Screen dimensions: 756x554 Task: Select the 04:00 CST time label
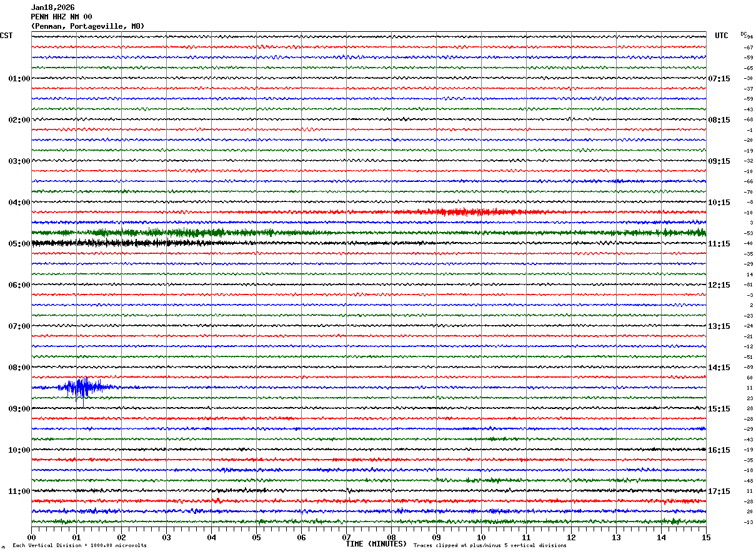[x=19, y=203]
